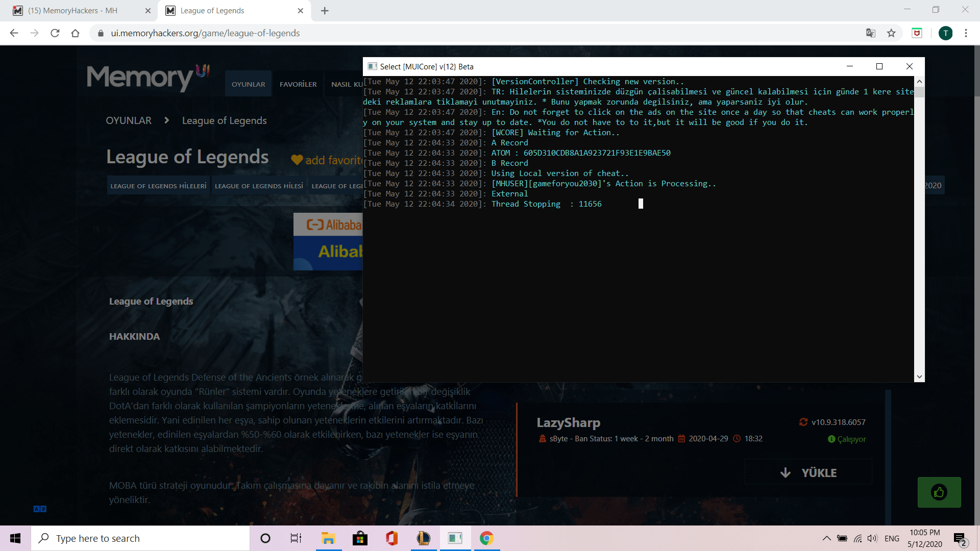The height and width of the screenshot is (551, 980).
Task: Click OYUNLAR in the breadcrumb
Action: click(129, 120)
